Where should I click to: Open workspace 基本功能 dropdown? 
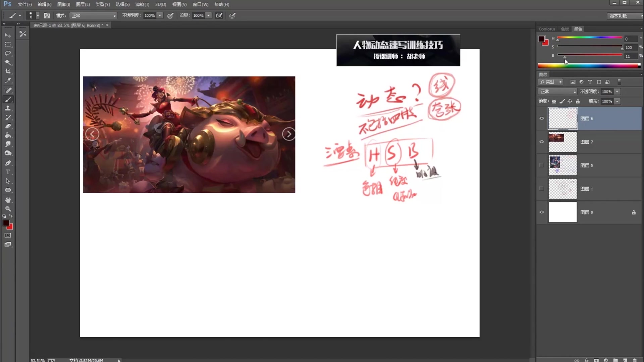coord(624,16)
